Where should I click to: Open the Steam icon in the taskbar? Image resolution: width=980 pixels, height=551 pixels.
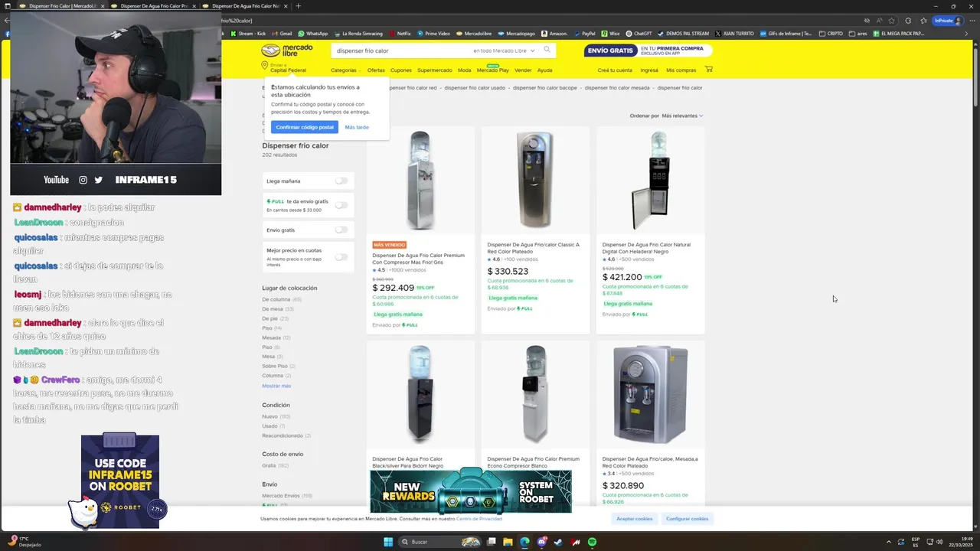(x=558, y=542)
